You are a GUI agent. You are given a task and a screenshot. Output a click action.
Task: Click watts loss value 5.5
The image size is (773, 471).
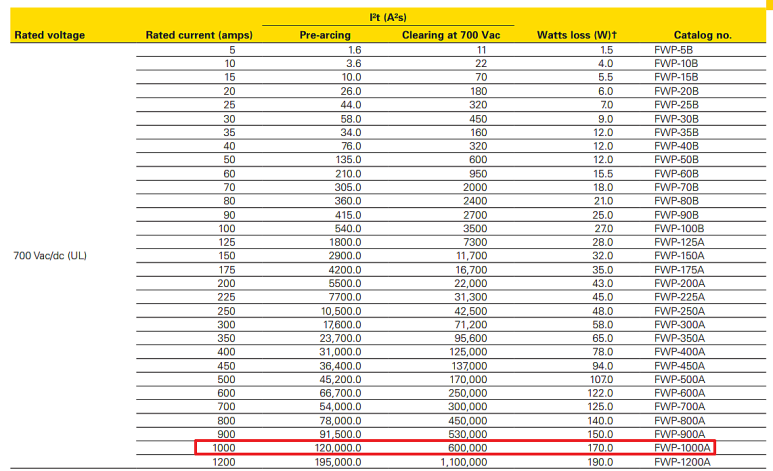(606, 77)
